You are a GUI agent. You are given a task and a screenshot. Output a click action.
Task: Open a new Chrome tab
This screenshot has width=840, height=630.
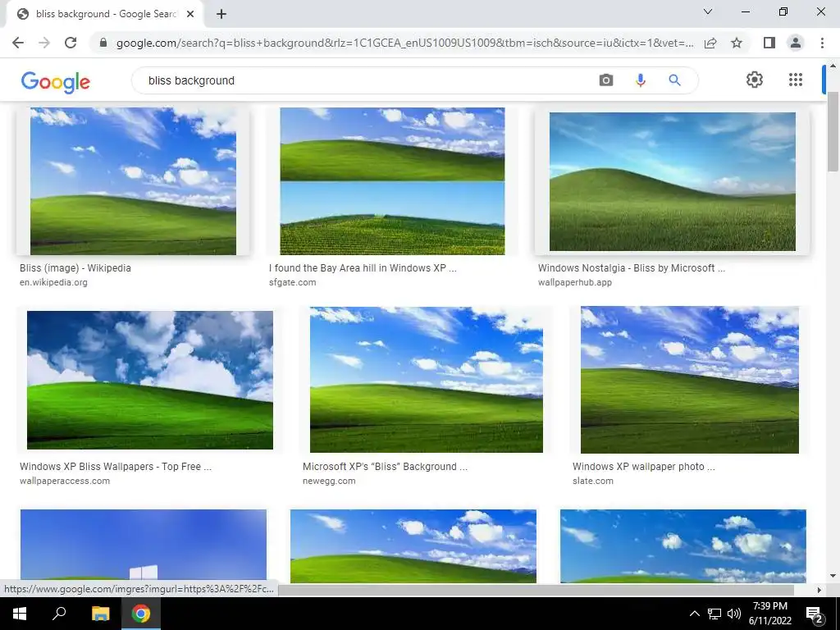pyautogui.click(x=221, y=15)
